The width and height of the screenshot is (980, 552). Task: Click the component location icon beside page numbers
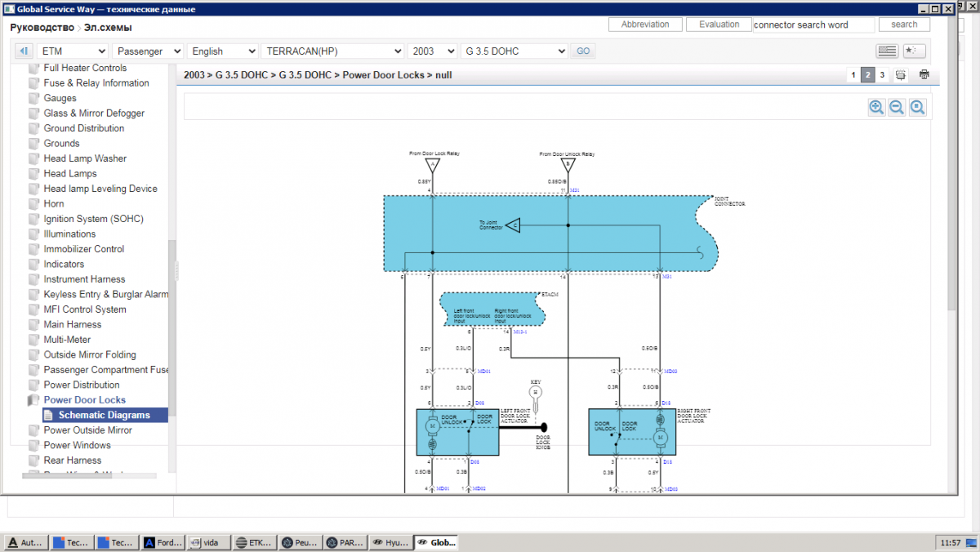tap(901, 75)
